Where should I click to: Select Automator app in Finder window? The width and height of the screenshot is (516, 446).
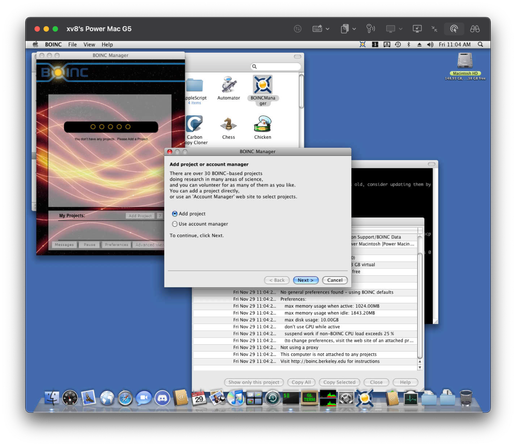click(x=229, y=88)
